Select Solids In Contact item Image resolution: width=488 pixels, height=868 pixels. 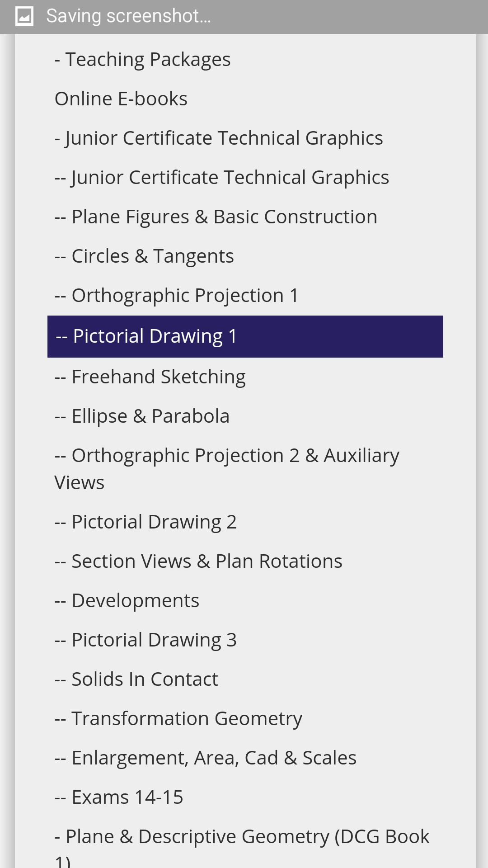(136, 679)
